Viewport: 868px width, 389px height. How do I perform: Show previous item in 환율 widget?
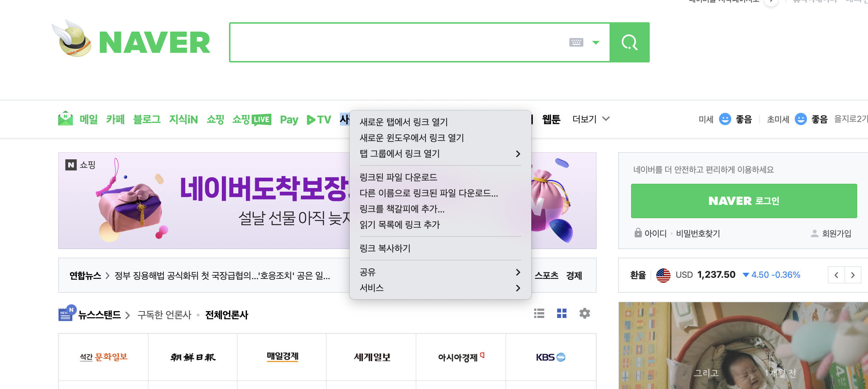(x=836, y=275)
